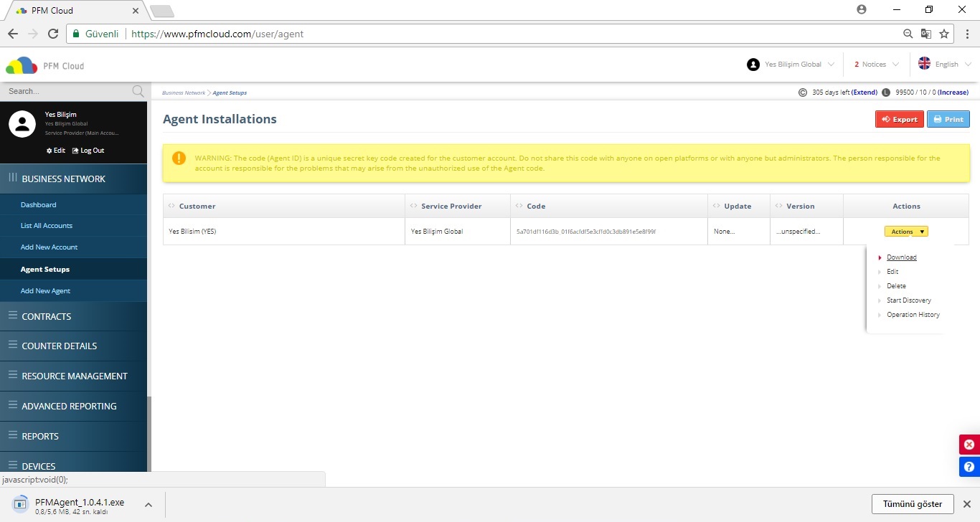Click the browser address bar URL

point(217,34)
